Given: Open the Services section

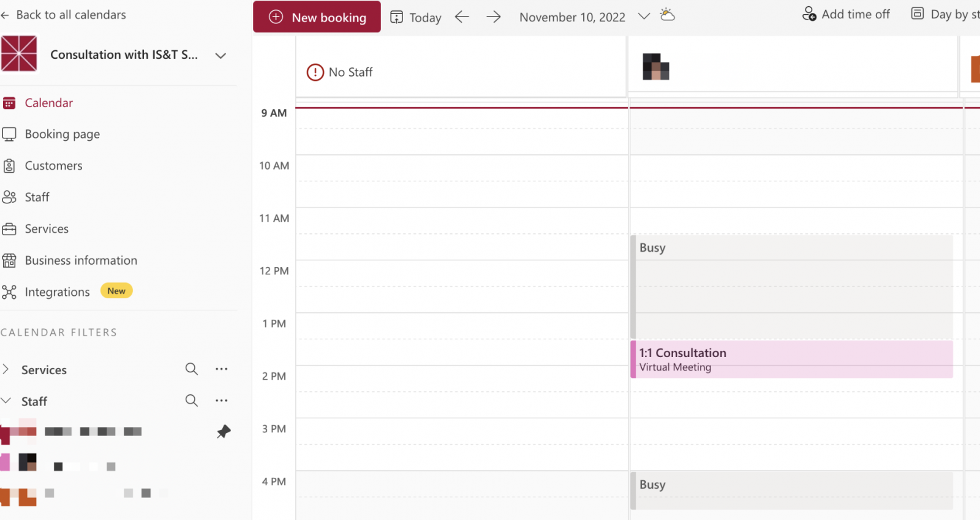Looking at the screenshot, I should [47, 228].
